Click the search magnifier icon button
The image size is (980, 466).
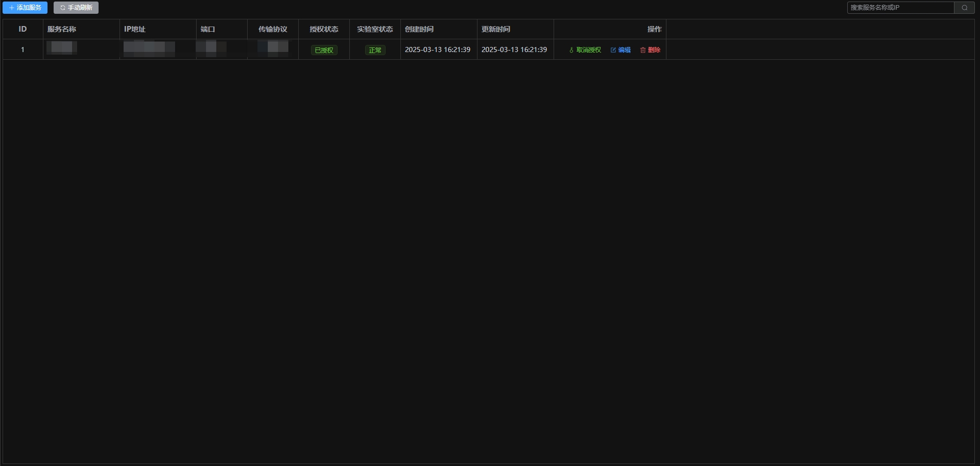tap(964, 8)
